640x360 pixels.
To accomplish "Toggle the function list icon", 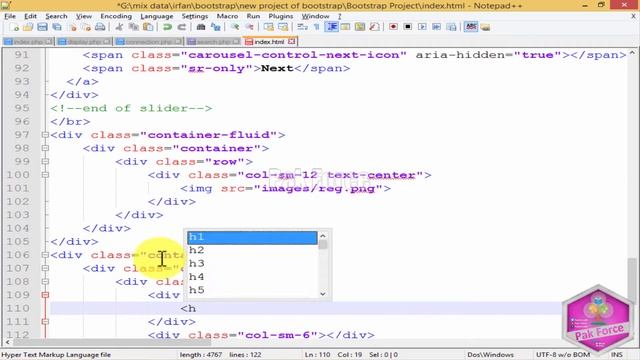I will pyautogui.click(x=374, y=27).
